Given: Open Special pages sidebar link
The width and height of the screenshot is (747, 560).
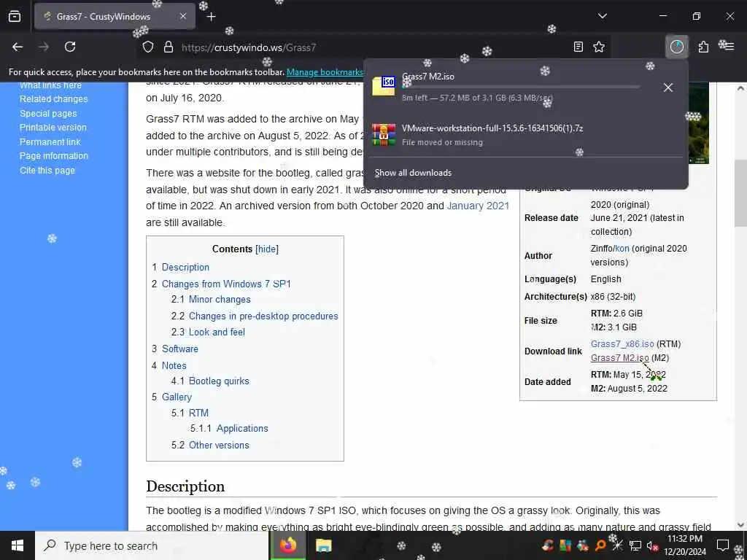Looking at the screenshot, I should click(48, 113).
